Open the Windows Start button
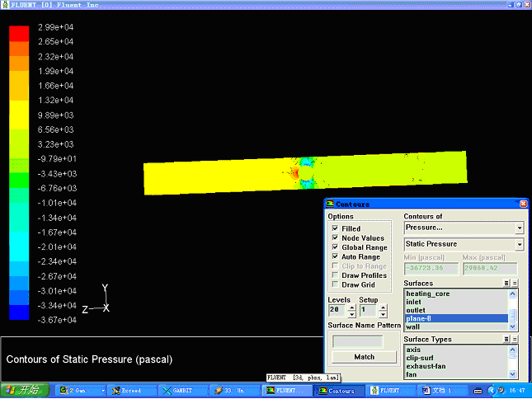Viewport: 532px width, 399px height. coord(26,390)
